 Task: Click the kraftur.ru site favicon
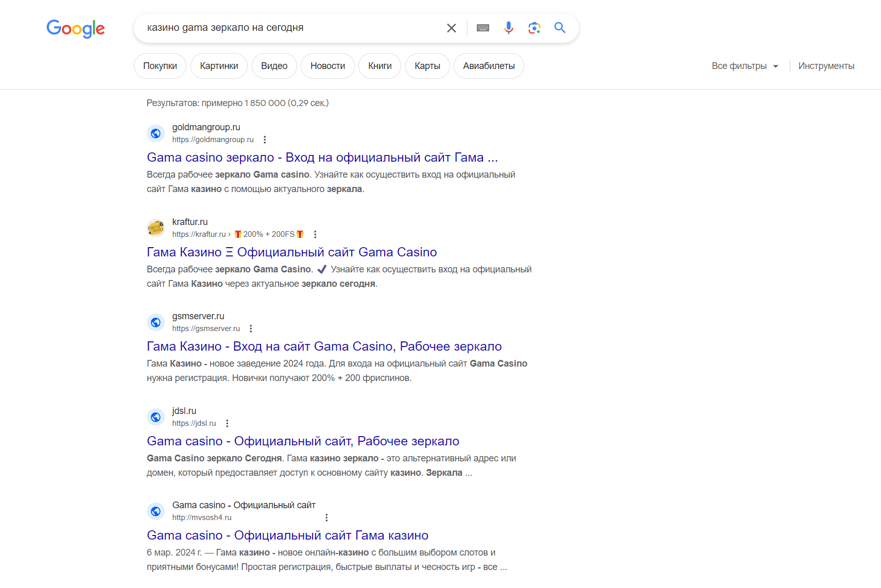(x=156, y=228)
